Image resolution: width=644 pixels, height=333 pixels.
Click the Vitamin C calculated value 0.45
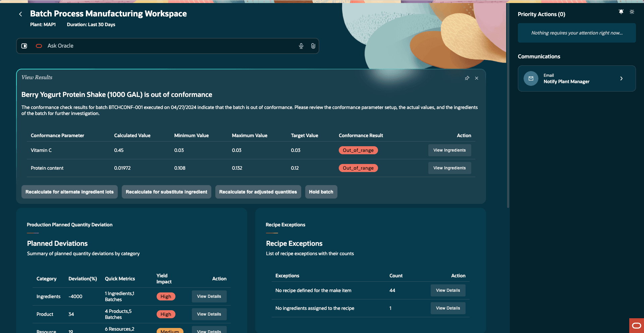pyautogui.click(x=119, y=150)
